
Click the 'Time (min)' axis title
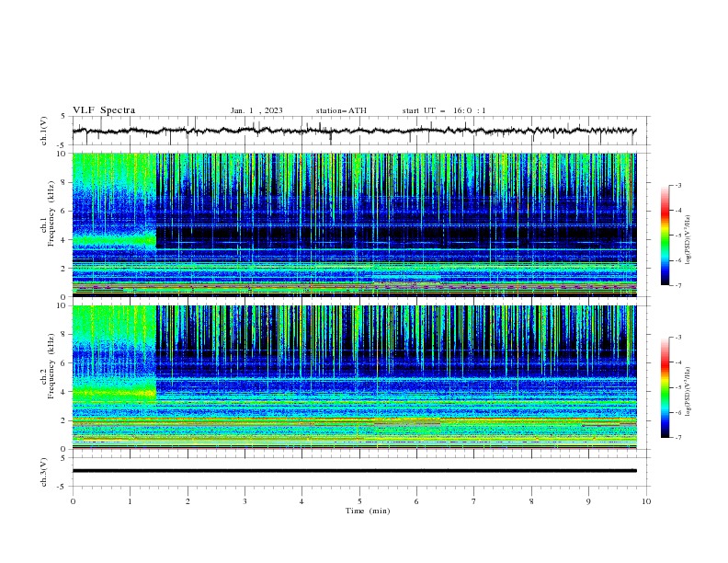coord(368,511)
